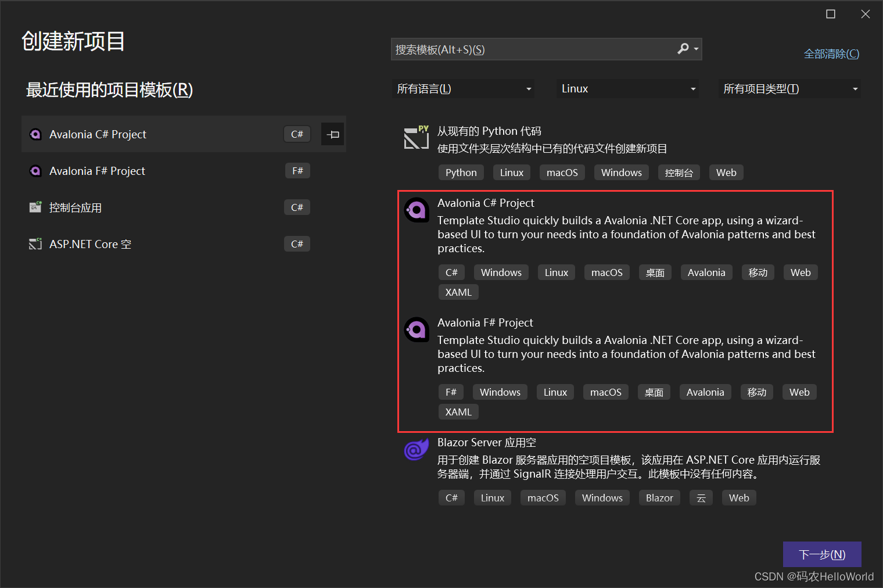Click the search magnifier icon
Viewport: 883px width, 588px height.
[x=682, y=49]
